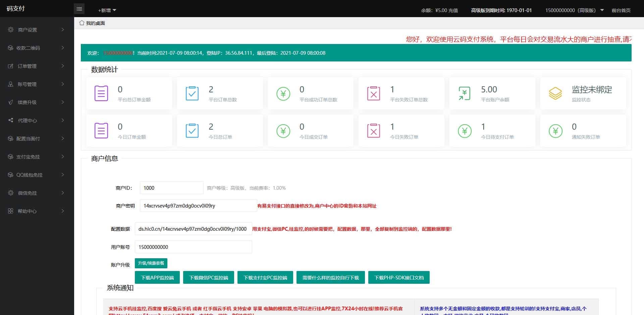Click the 监控状态 yellow layers icon

pos(555,93)
